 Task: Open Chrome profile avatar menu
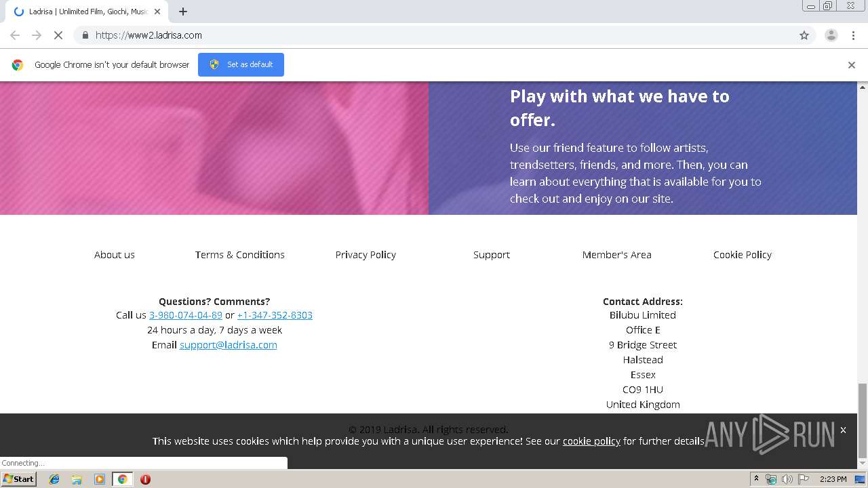point(831,35)
